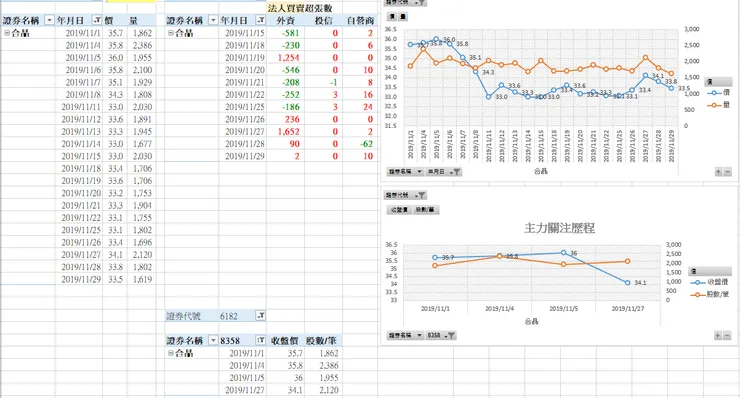The width and height of the screenshot is (740, 398).
Task: Open 證券名稱 filter dropdown in left pivot table
Action: click(49, 20)
